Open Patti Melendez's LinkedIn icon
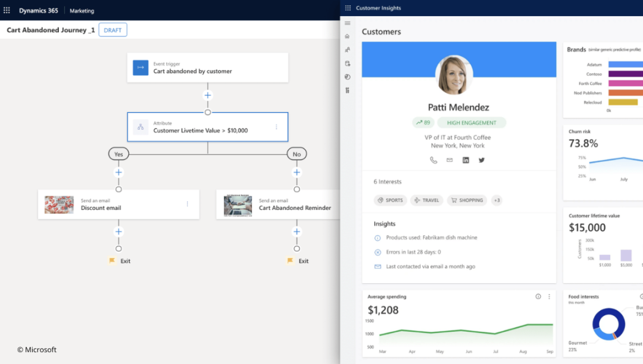 [x=466, y=160]
